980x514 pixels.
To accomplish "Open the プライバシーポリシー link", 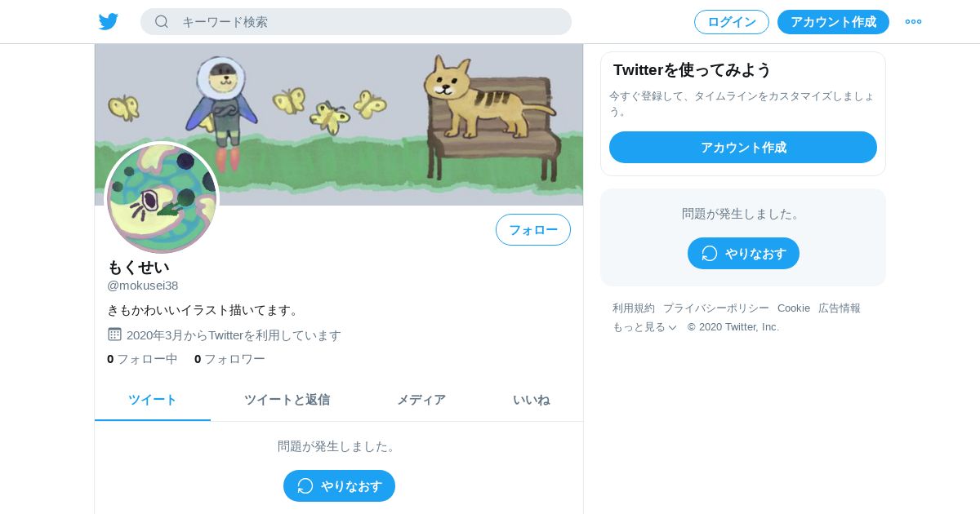I will click(716, 308).
